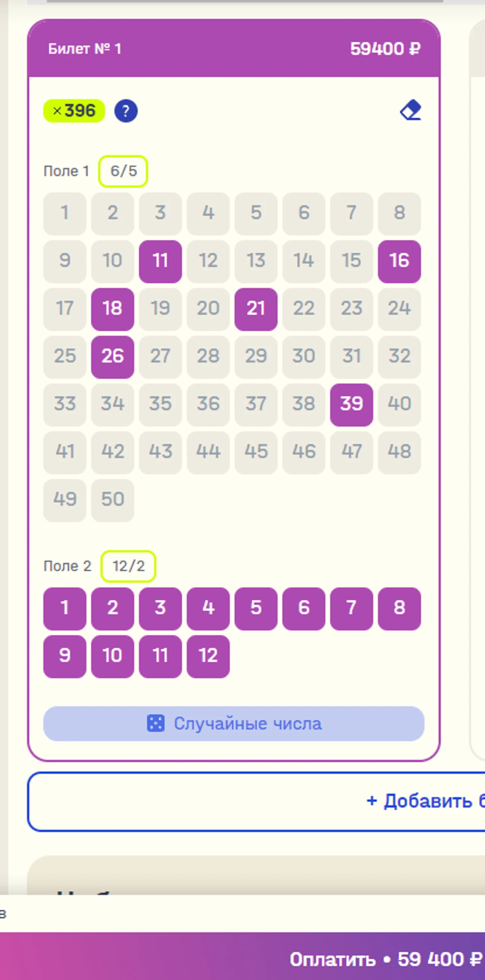Deselect number 16 in Field 1

[399, 261]
